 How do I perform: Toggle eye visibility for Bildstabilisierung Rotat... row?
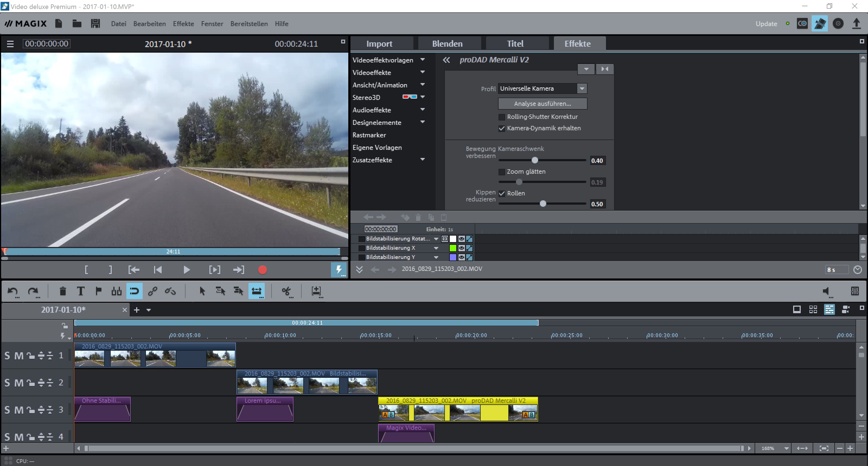tap(461, 239)
